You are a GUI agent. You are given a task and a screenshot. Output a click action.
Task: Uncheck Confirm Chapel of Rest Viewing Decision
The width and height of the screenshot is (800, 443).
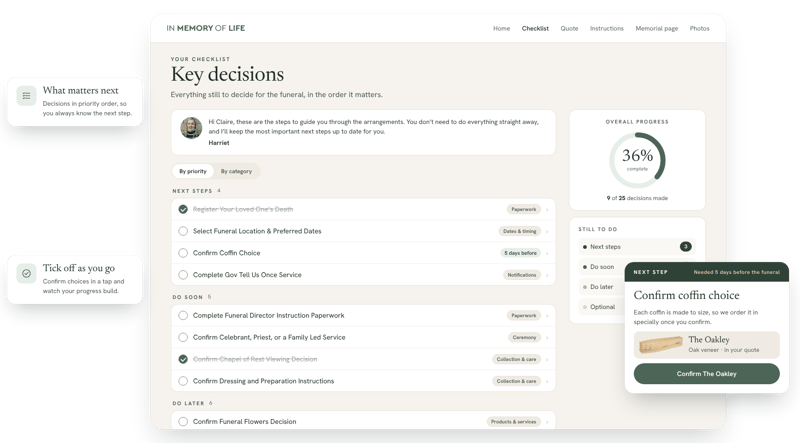tap(183, 359)
